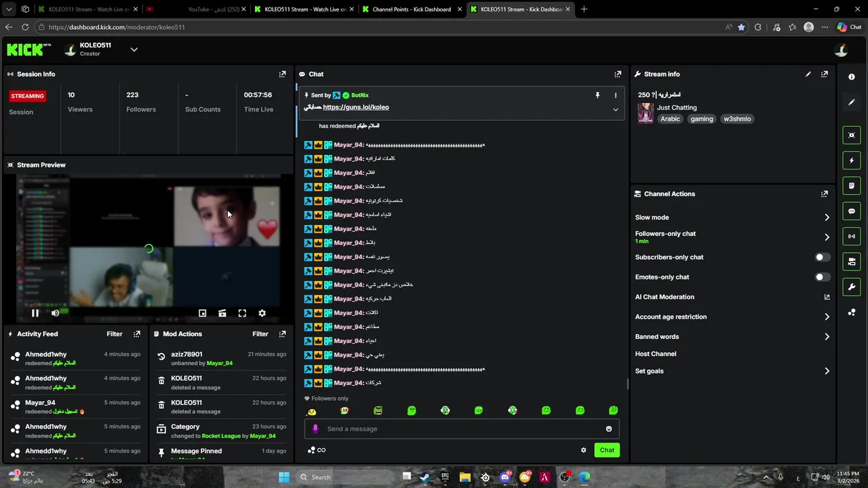
Task: Click the pencil icon in right sidebar
Action: coord(852,102)
